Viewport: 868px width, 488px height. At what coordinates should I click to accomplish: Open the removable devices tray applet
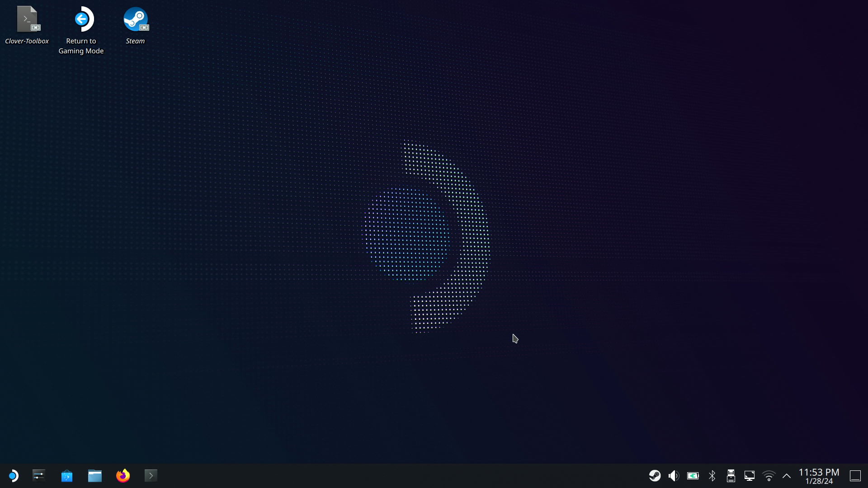click(x=731, y=476)
